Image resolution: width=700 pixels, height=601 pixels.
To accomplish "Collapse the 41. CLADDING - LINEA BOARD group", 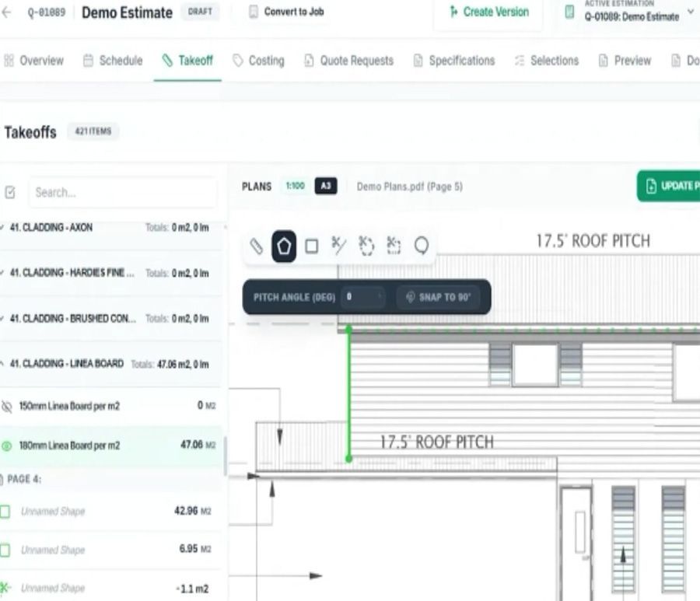I will [x=2, y=364].
